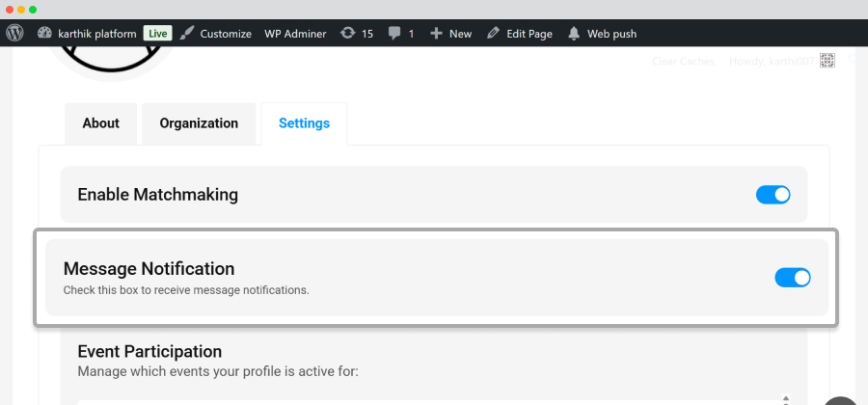
Task: Click the updates refresh icon
Action: 347,33
